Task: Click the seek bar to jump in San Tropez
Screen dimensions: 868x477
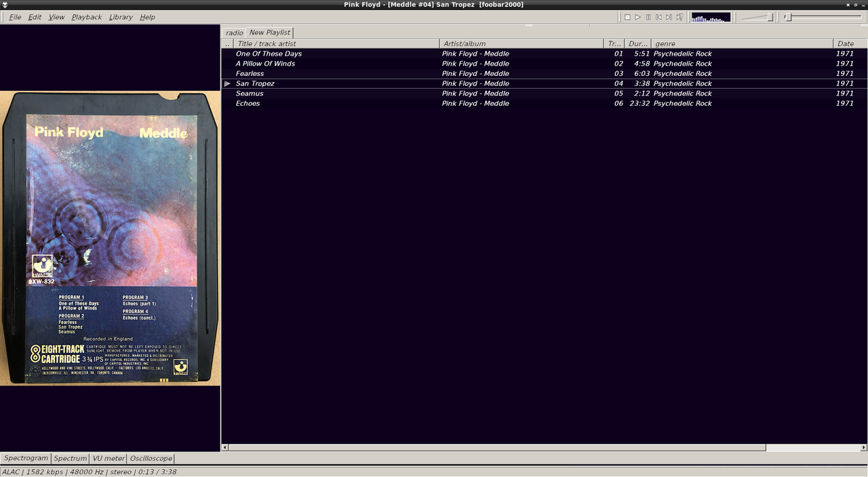Action: click(823, 17)
